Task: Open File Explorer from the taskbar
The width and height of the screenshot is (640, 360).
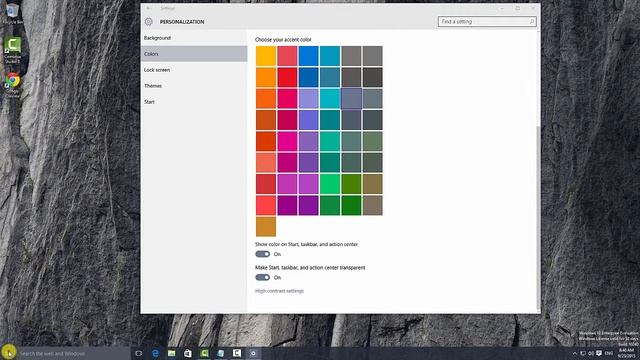Action: [x=172, y=353]
